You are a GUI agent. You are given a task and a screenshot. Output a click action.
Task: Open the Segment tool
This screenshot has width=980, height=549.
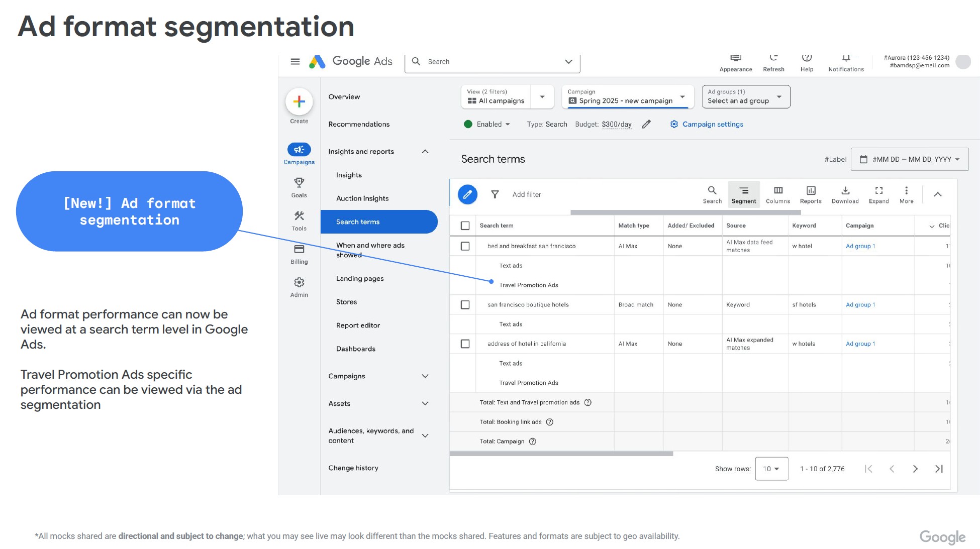[x=744, y=194]
